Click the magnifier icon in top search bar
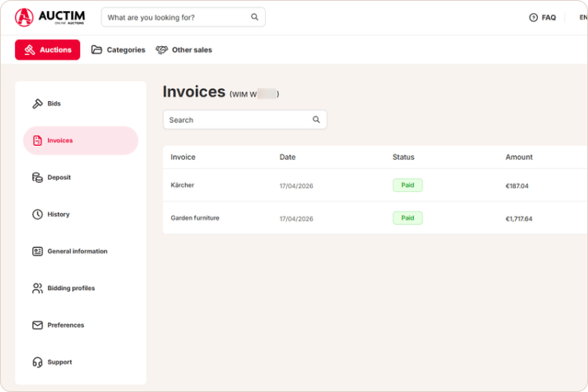588x392 pixels. click(x=255, y=17)
